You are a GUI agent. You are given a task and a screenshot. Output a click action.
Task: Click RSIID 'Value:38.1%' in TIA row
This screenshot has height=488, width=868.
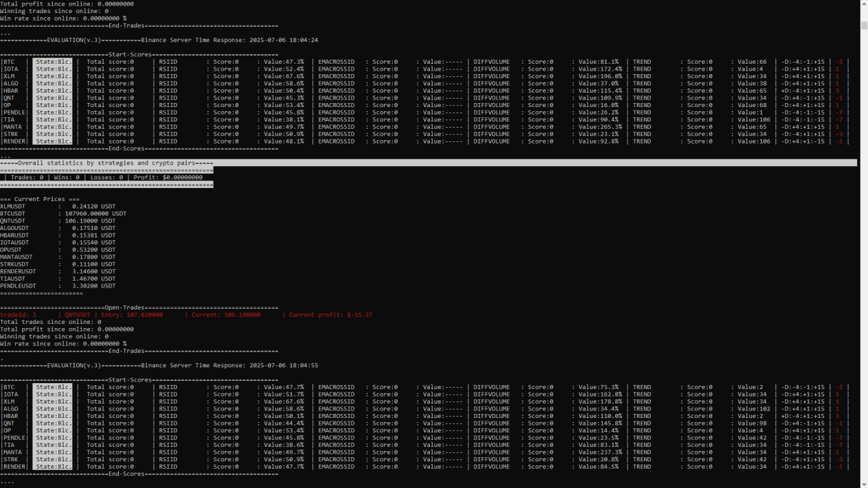point(284,119)
